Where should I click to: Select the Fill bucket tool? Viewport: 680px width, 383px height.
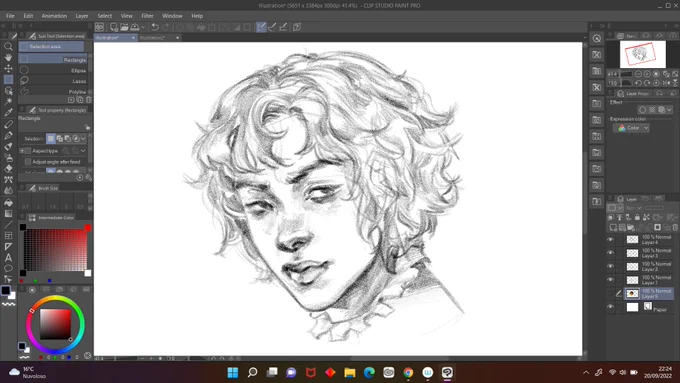pyautogui.click(x=8, y=203)
